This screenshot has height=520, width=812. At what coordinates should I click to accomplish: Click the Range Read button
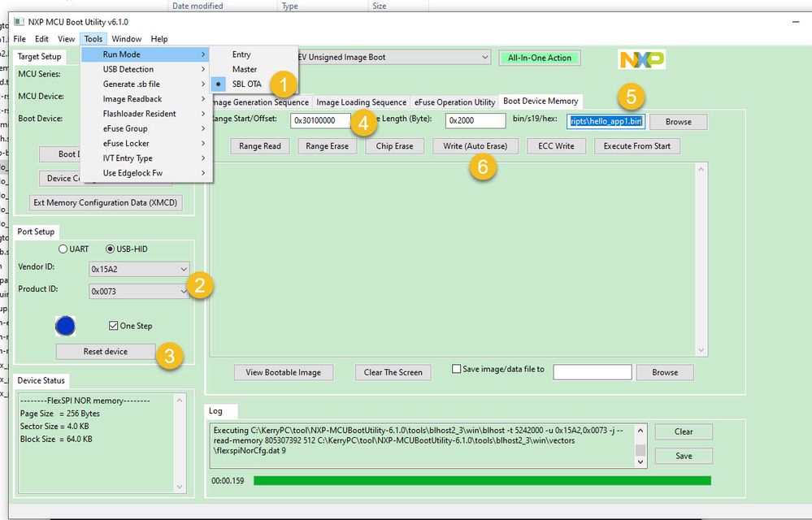point(260,146)
